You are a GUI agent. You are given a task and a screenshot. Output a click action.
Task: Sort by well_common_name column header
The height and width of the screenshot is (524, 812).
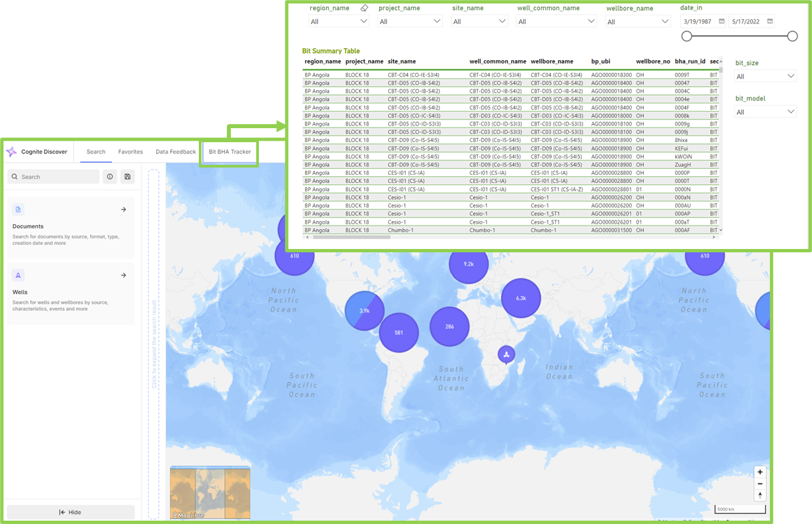(498, 61)
